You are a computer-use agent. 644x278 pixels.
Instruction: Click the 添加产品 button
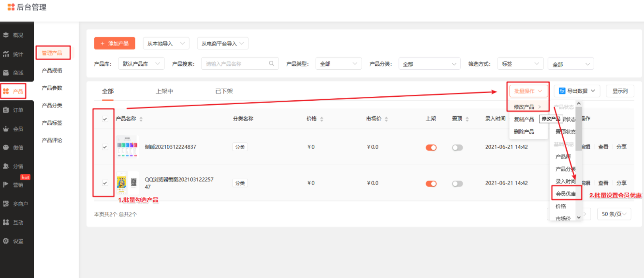click(115, 44)
